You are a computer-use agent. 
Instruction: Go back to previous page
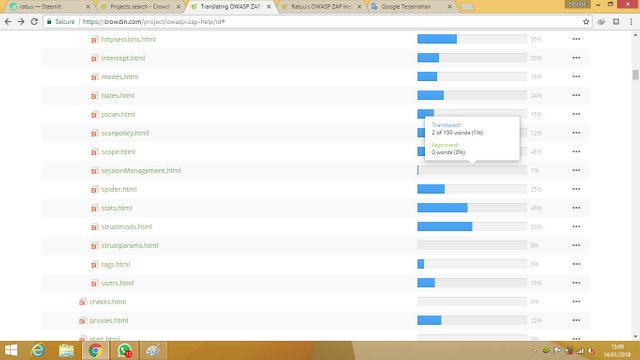coord(8,22)
